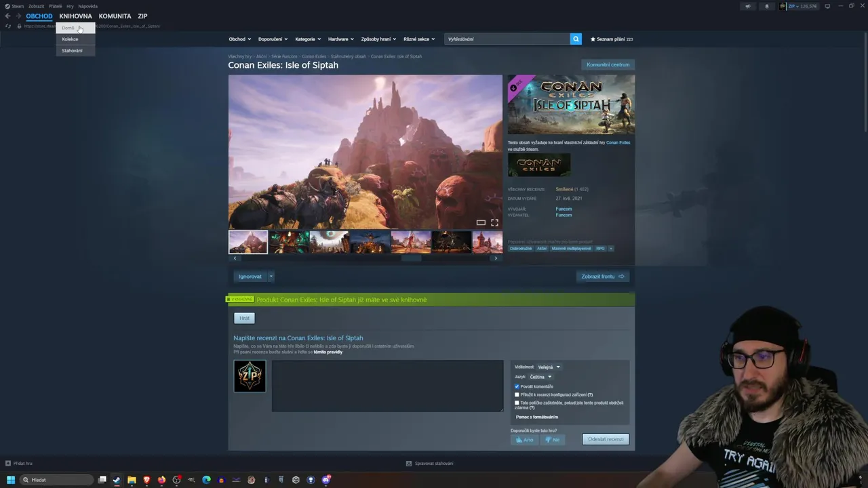Screen dimensions: 868x488
Task: Expand the Různé sekce dropdown
Action: [419, 39]
